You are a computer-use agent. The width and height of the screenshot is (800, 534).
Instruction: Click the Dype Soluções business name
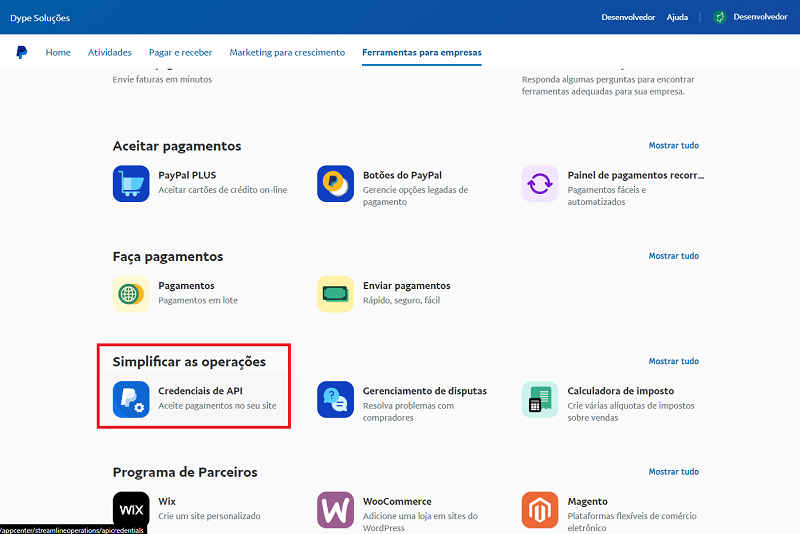[x=40, y=18]
